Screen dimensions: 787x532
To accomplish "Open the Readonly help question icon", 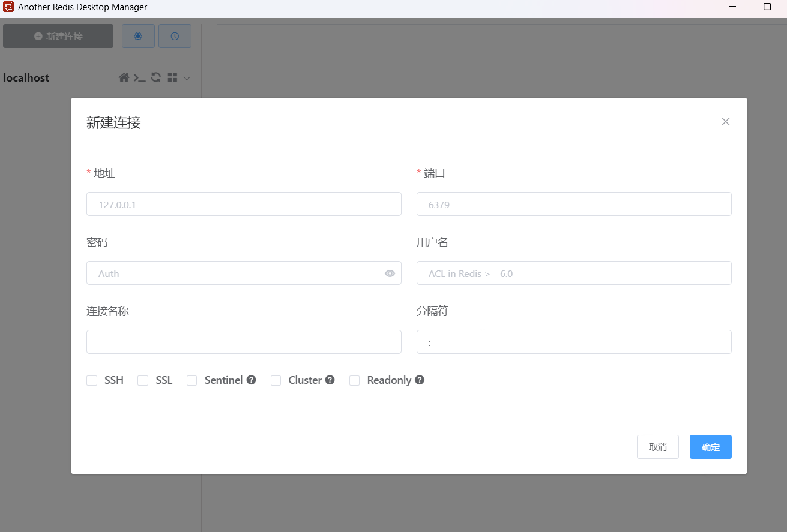I will pos(420,380).
